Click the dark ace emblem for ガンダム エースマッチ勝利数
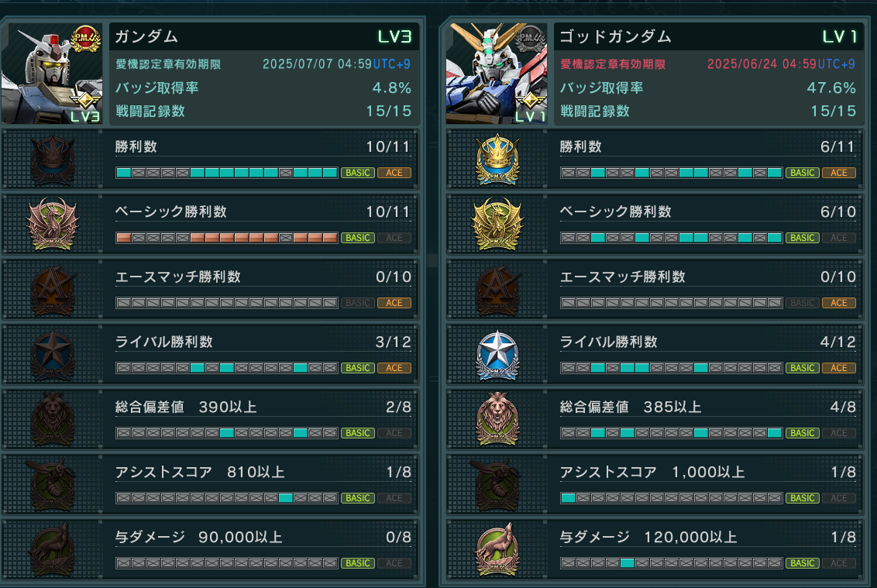The width and height of the screenshot is (877, 588). [x=53, y=290]
